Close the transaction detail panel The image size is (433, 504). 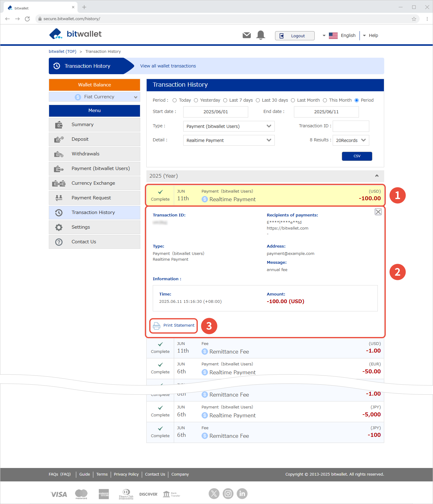coord(378,212)
